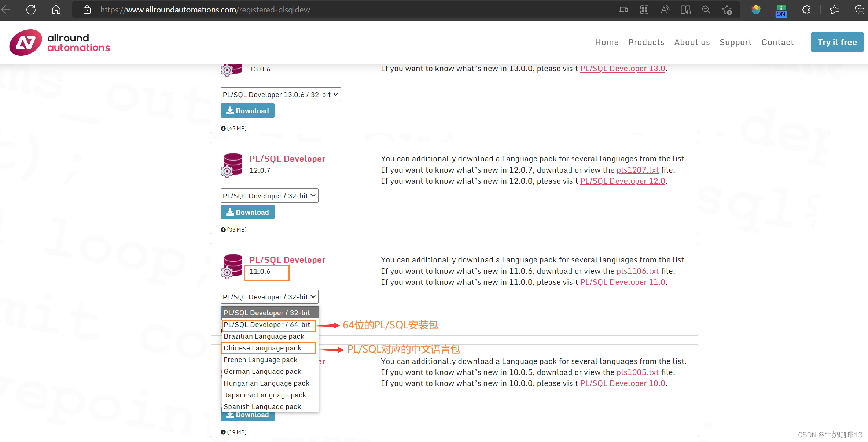Open the Products navigation menu
The height and width of the screenshot is (442, 868).
tap(646, 42)
